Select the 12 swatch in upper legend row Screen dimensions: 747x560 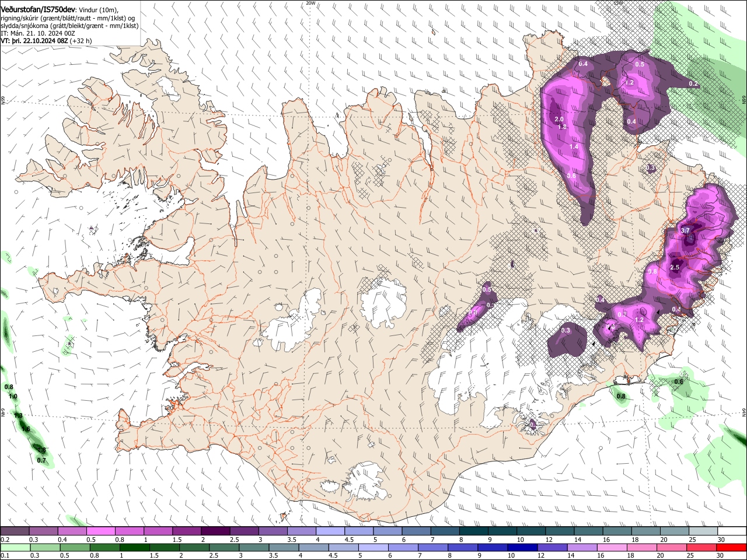[x=559, y=531]
